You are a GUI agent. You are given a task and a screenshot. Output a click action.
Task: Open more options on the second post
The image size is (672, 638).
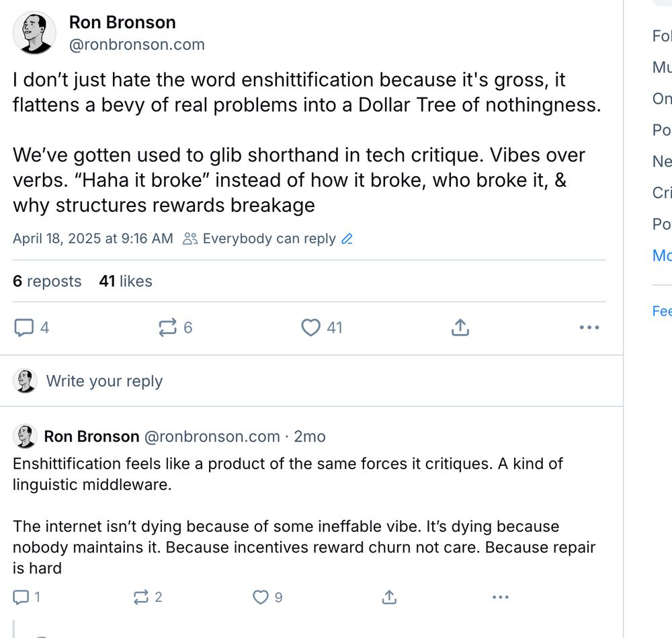pyautogui.click(x=501, y=597)
